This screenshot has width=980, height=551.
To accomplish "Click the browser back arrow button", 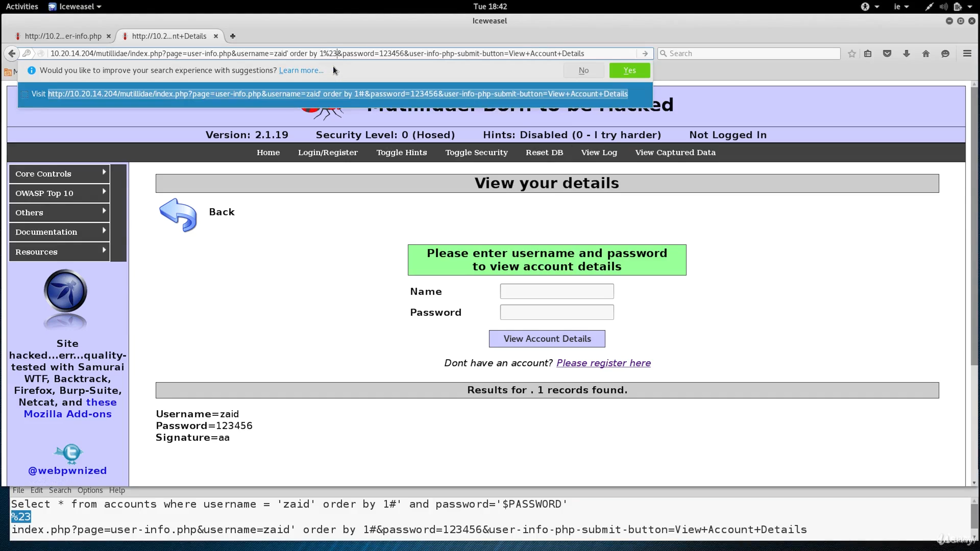I will coord(12,54).
